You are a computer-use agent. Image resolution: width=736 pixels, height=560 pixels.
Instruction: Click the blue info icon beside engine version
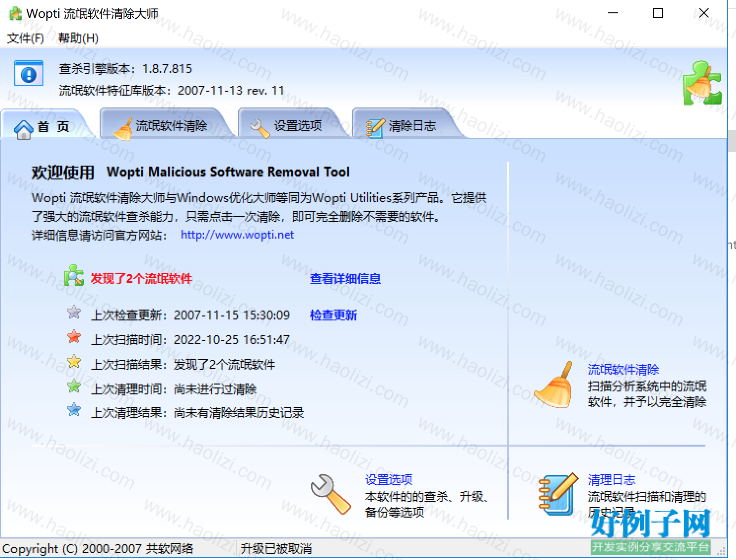point(29,73)
